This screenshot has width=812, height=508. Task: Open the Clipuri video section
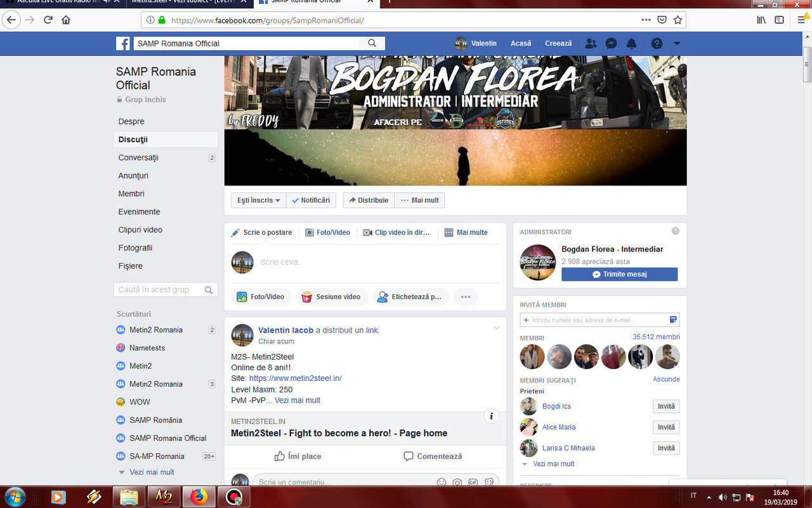pyautogui.click(x=140, y=230)
